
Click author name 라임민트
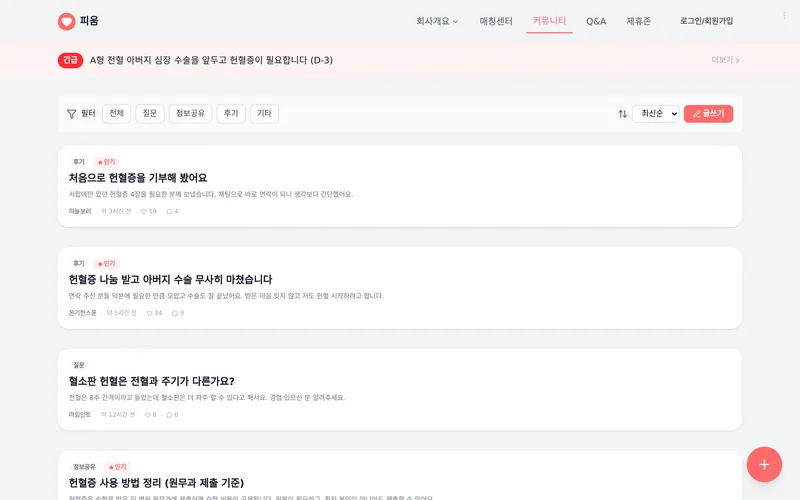tap(80, 415)
